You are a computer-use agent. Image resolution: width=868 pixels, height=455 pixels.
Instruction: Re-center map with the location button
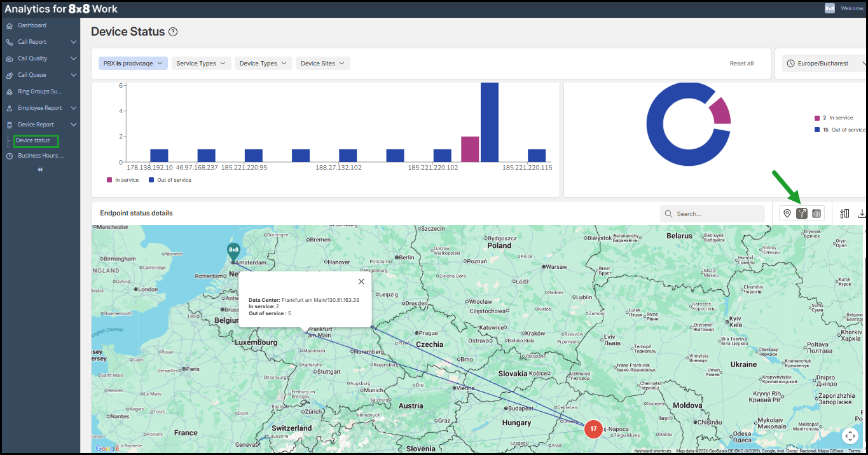(850, 436)
